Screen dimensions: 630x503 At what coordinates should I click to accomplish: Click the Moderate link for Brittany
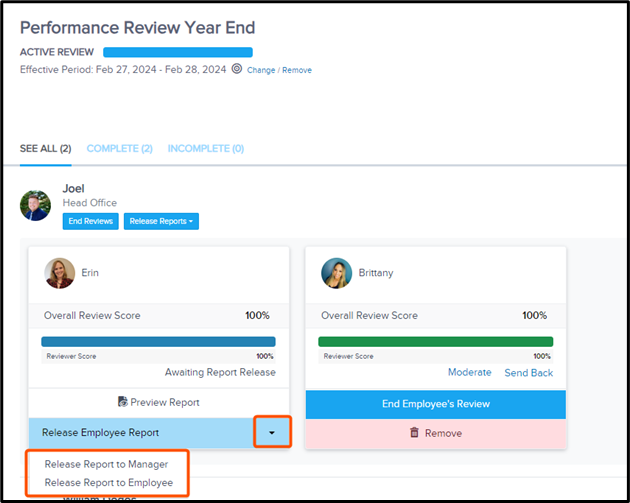[469, 372]
